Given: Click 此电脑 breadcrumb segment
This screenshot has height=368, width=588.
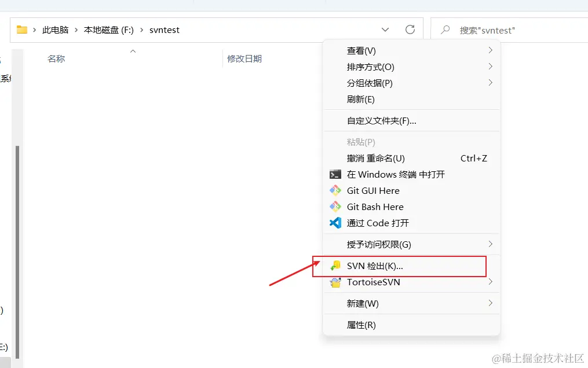Looking at the screenshot, I should click(x=55, y=30).
